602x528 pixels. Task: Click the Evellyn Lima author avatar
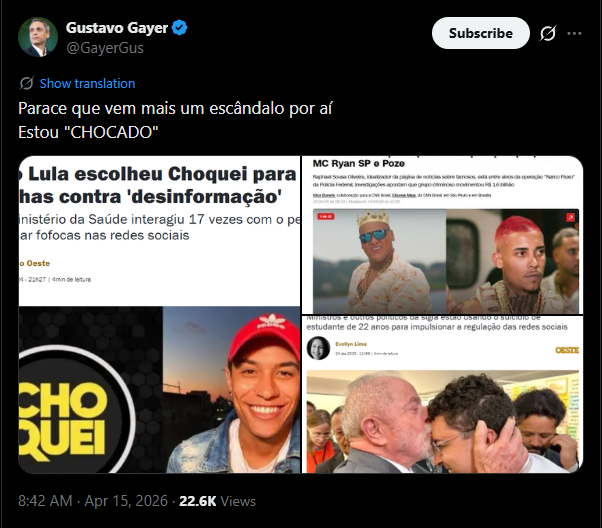(x=318, y=348)
